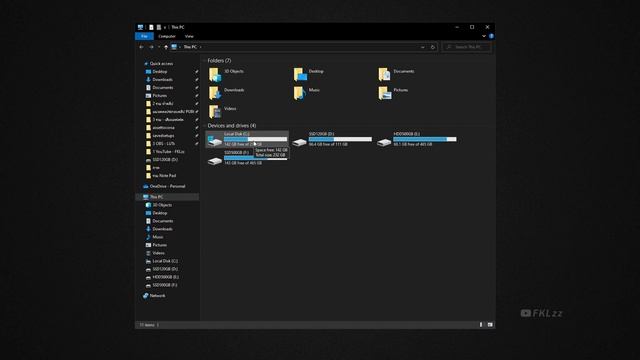This screenshot has width=640, height=360.
Task: Open the Pictures folder in the main pane
Action: [x=393, y=93]
